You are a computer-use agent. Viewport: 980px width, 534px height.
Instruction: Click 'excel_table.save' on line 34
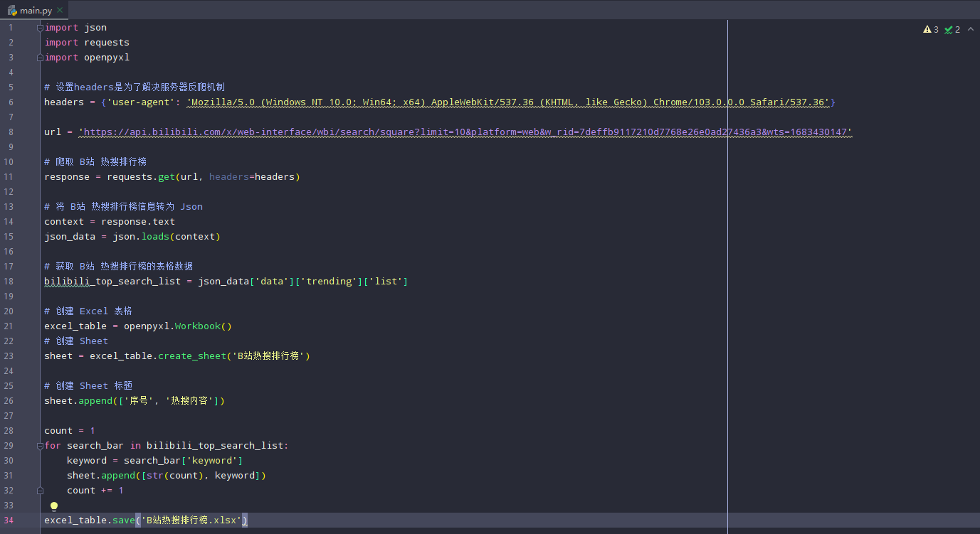90,520
